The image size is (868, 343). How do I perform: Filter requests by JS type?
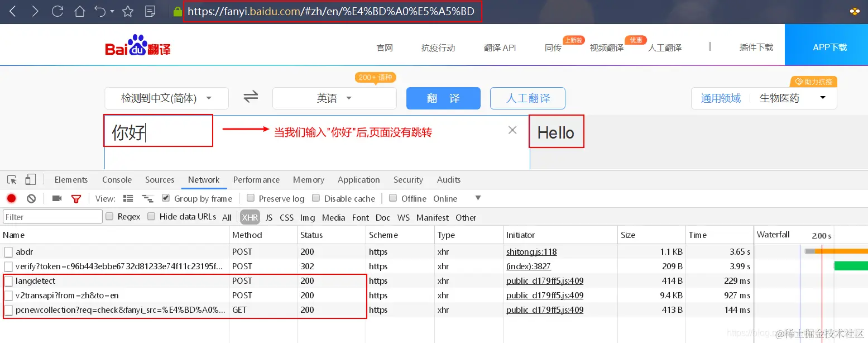click(269, 217)
